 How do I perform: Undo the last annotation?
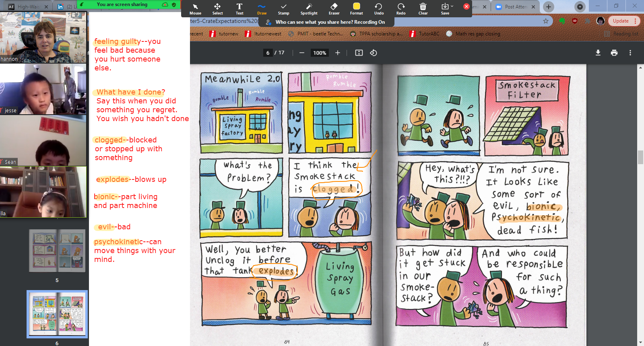coord(379,8)
